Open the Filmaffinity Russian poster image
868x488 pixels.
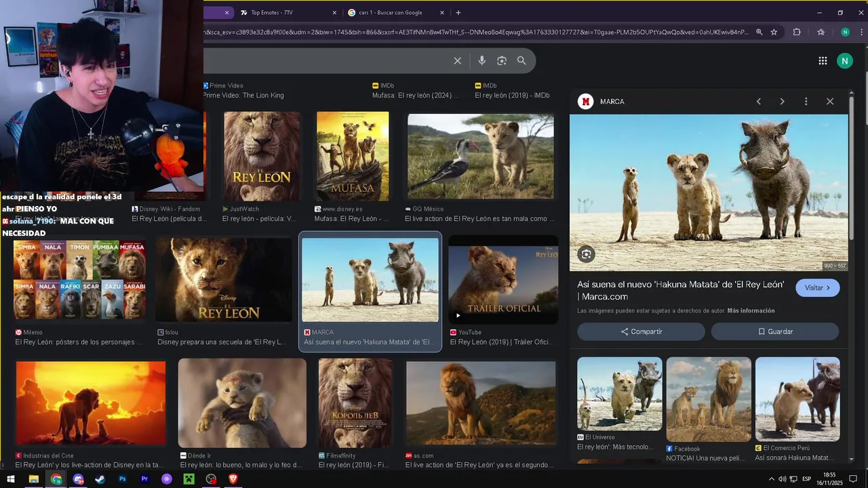click(355, 403)
